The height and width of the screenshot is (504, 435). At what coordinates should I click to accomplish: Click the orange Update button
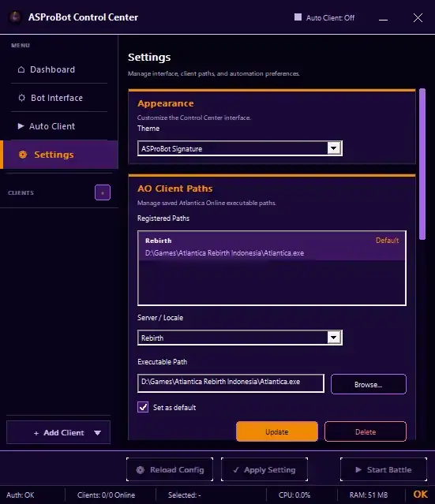[277, 431]
